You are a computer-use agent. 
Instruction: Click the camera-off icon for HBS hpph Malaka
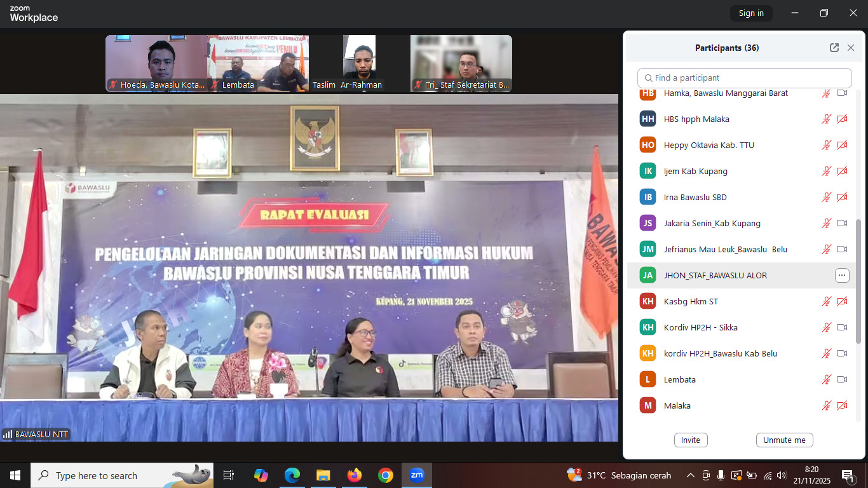tap(842, 119)
